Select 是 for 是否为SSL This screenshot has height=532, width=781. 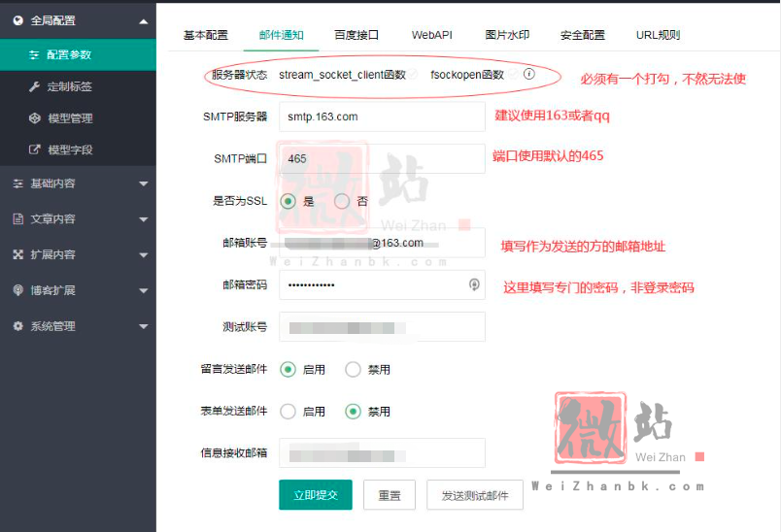coord(288,201)
